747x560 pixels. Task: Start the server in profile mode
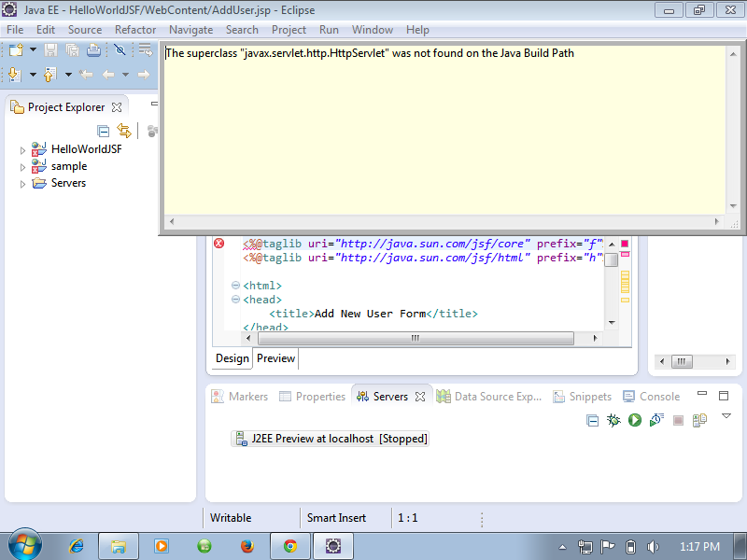coord(656,420)
